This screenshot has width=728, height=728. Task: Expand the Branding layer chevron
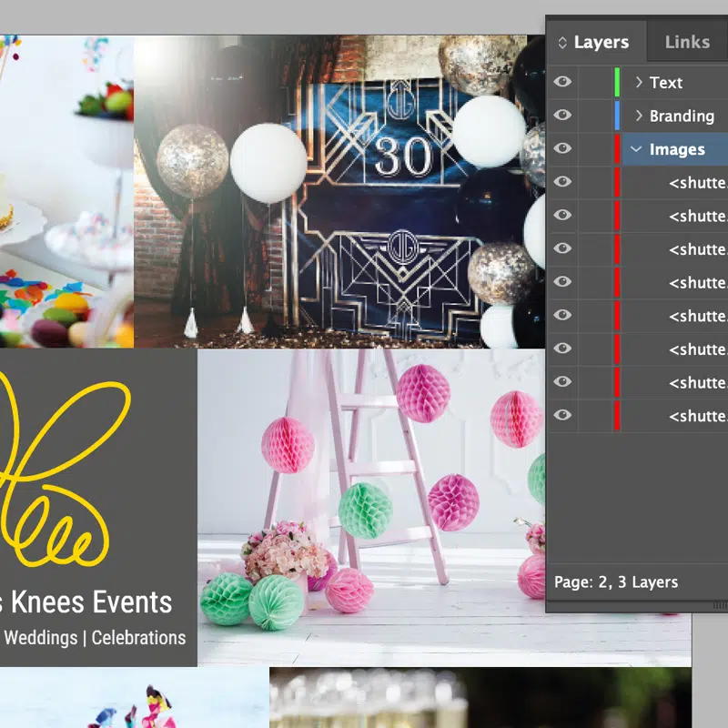click(x=639, y=116)
